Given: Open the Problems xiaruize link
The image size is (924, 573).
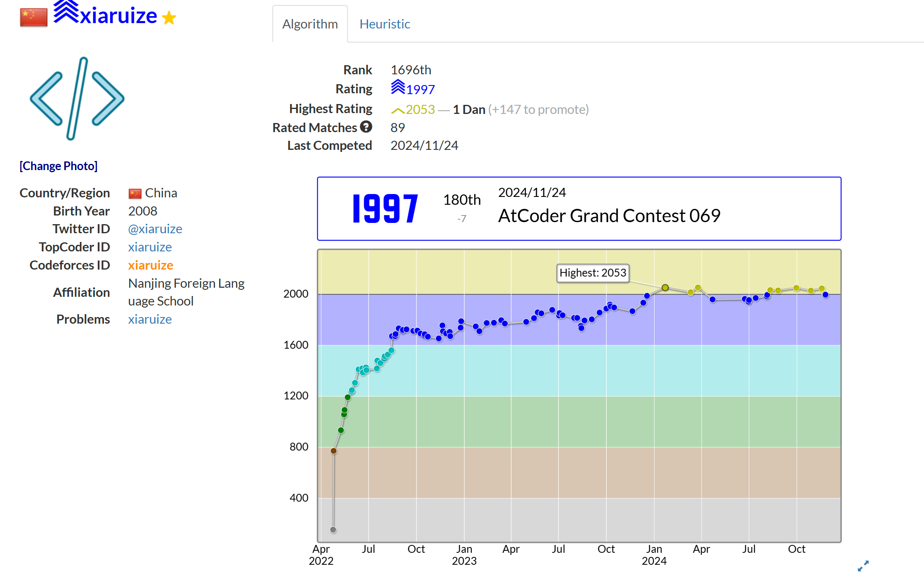Looking at the screenshot, I should click(149, 319).
